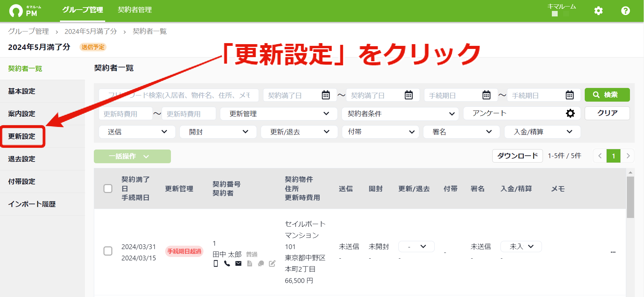
Task: Open the 入金/精算 filter dropdown
Action: [542, 132]
